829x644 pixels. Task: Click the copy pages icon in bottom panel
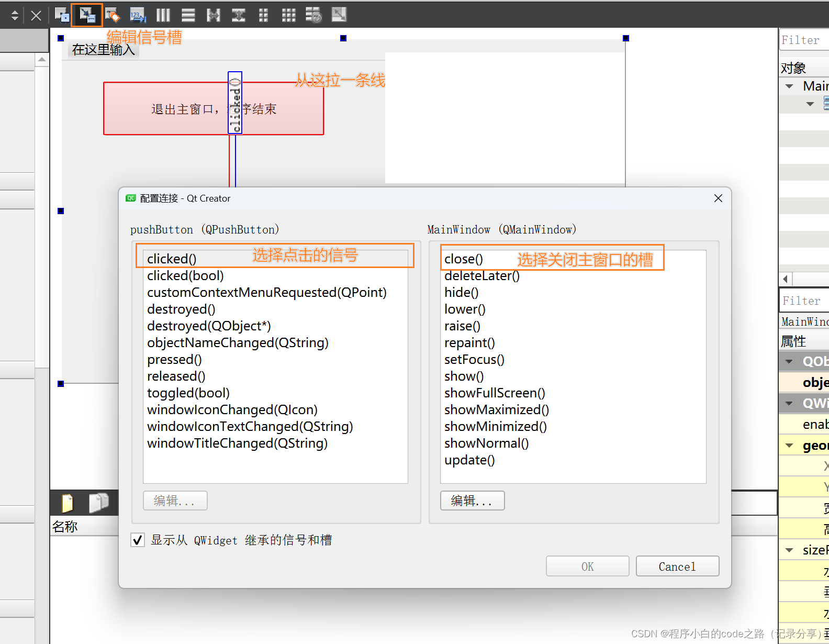(98, 503)
